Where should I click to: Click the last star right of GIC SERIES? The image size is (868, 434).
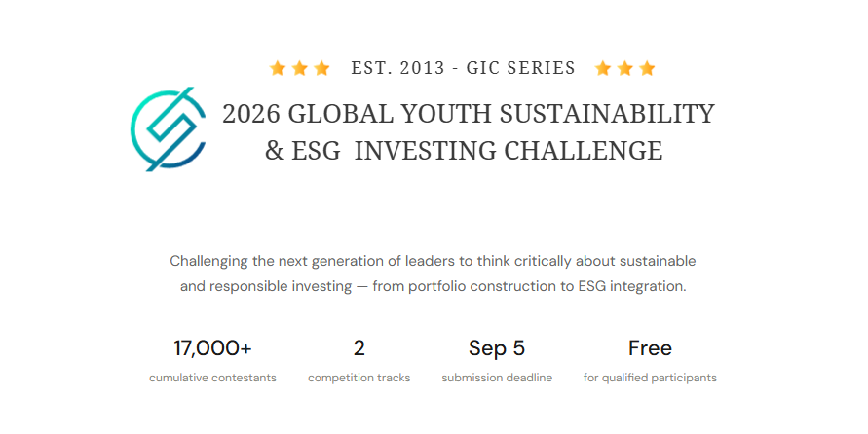pyautogui.click(x=647, y=68)
